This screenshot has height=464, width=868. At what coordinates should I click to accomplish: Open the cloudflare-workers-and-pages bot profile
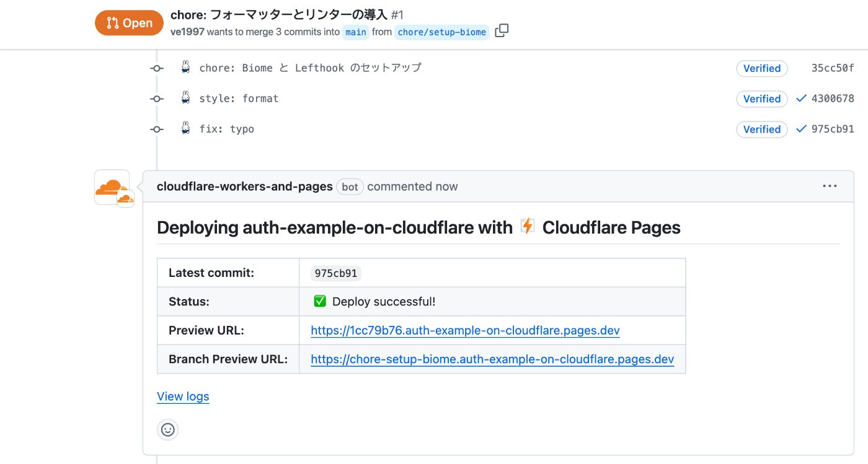click(x=245, y=186)
